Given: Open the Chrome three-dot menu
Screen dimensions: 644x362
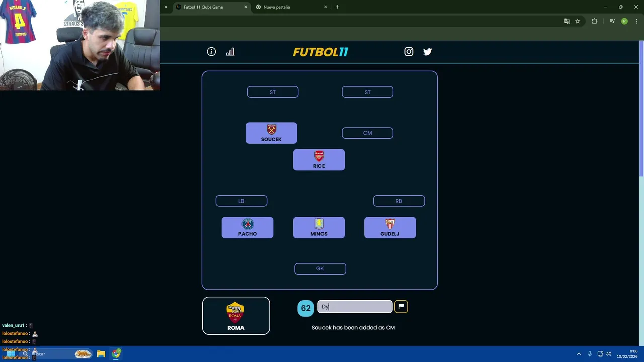Looking at the screenshot, I should (636, 21).
